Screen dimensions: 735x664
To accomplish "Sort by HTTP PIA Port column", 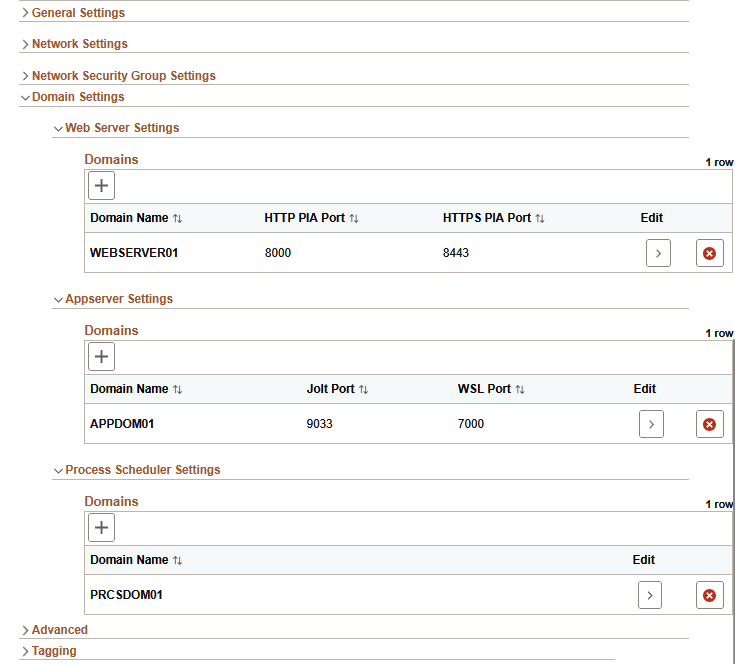I will [x=354, y=218].
